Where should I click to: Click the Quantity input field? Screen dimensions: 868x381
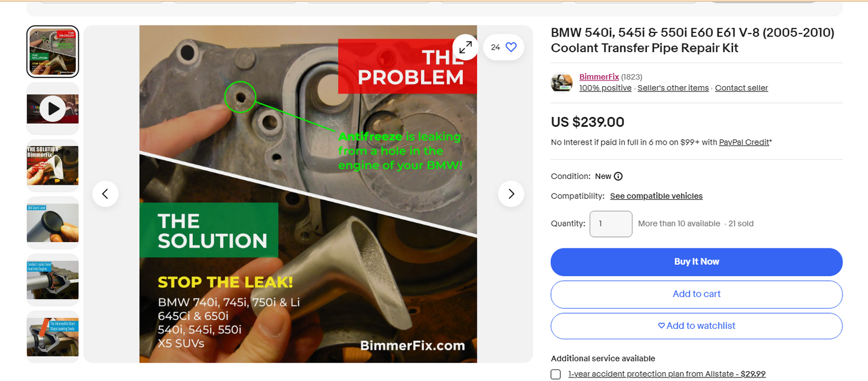coord(611,224)
